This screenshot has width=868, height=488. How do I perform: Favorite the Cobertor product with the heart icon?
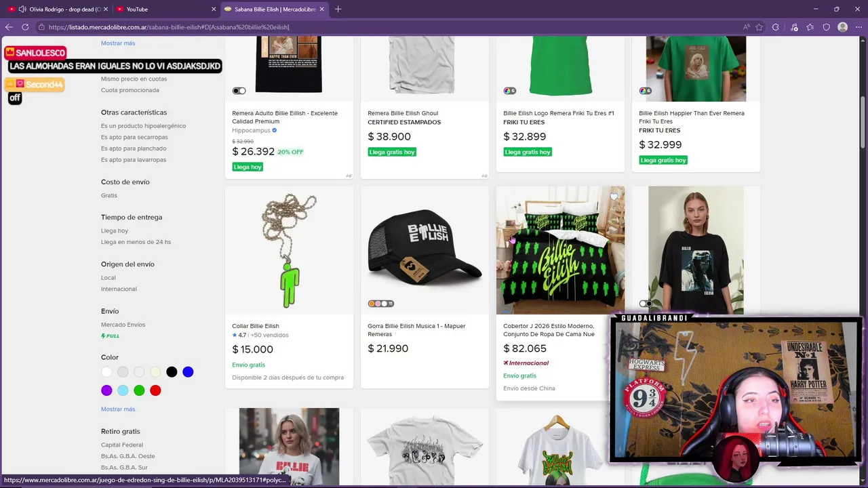click(x=614, y=197)
